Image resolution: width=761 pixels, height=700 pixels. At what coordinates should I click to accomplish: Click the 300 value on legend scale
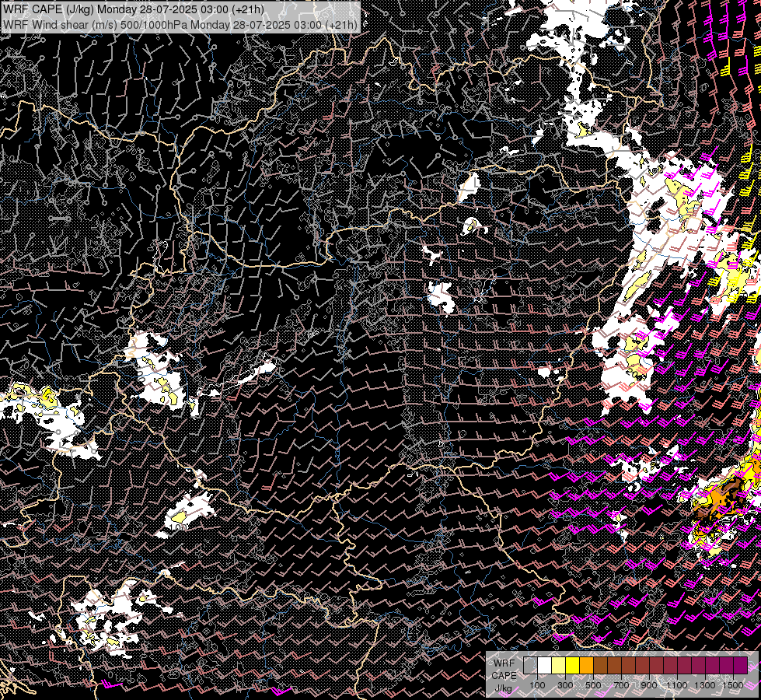tap(565, 685)
